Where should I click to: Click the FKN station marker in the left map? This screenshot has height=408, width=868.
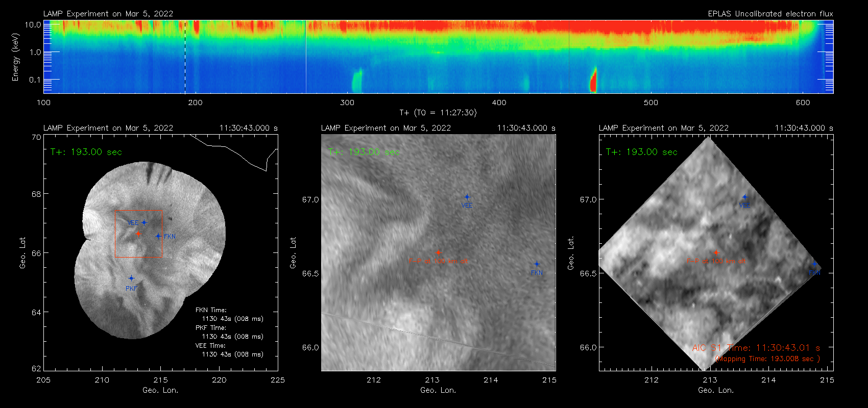point(158,236)
